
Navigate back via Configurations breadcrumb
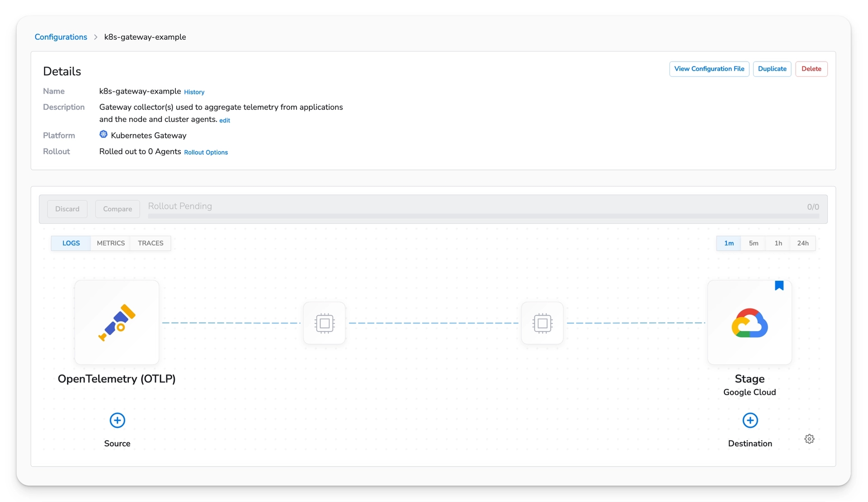61,37
